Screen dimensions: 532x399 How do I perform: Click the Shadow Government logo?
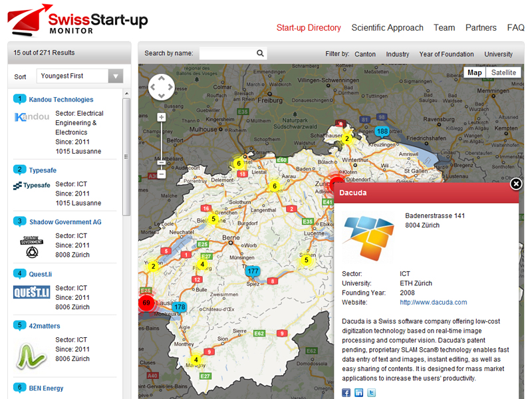coord(32,247)
